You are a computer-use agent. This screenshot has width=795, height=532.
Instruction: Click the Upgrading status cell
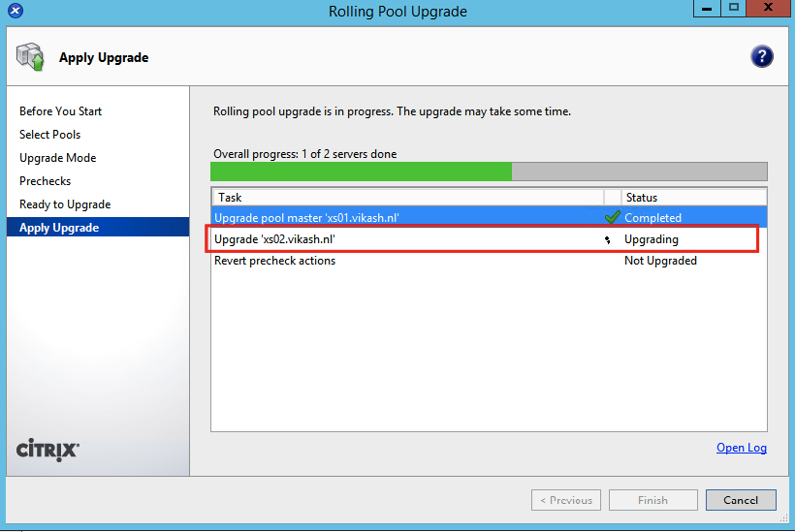click(x=651, y=239)
